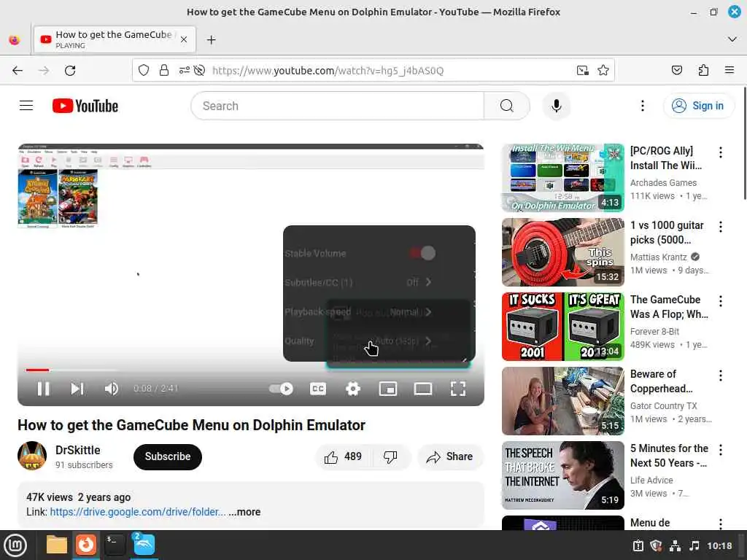Pause the video playback
Viewport: 747px width, 560px height.
43,389
